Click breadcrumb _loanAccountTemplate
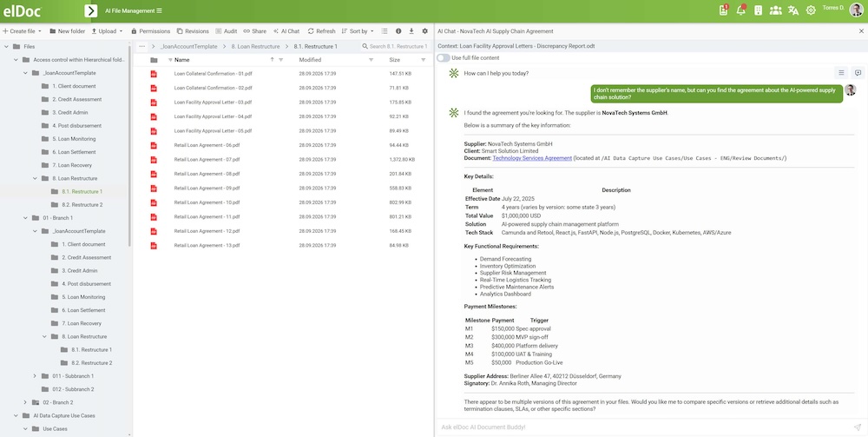The width and height of the screenshot is (868, 437). pos(188,47)
